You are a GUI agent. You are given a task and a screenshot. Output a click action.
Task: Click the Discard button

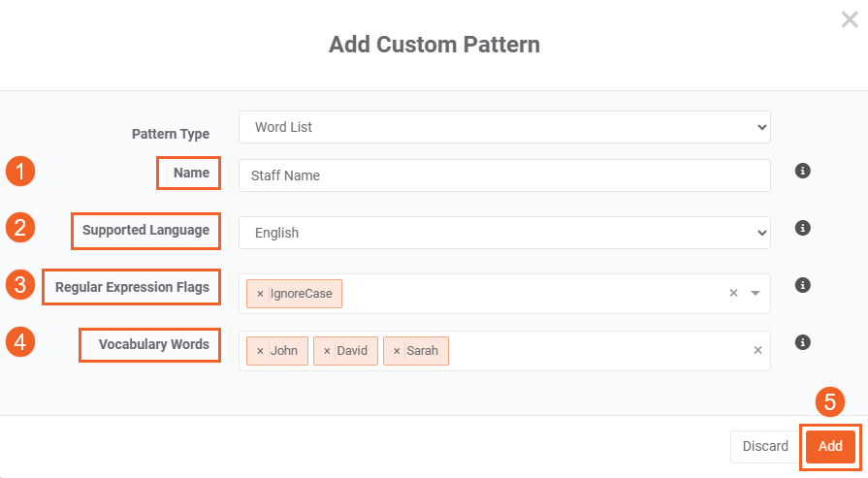pyautogui.click(x=765, y=446)
